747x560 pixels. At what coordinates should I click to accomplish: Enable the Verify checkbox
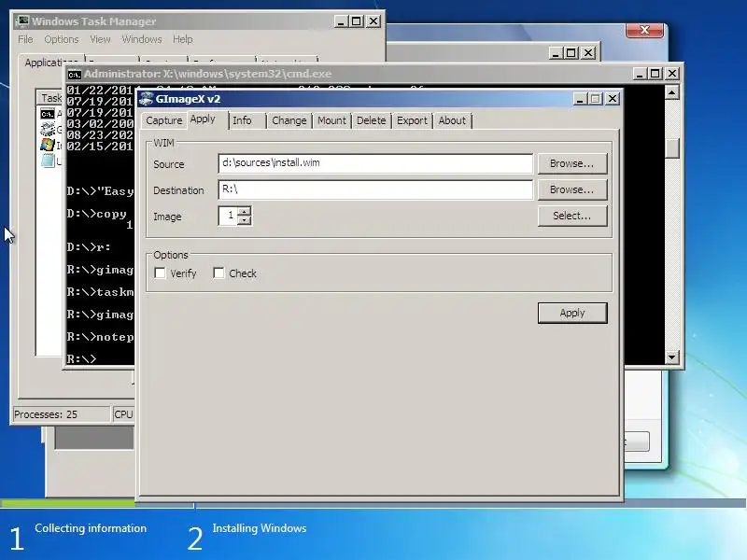[160, 273]
